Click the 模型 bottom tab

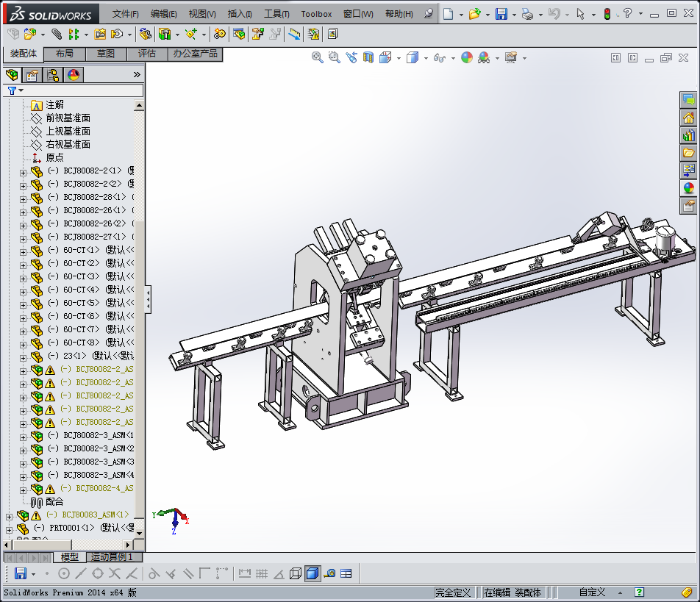tap(70, 557)
